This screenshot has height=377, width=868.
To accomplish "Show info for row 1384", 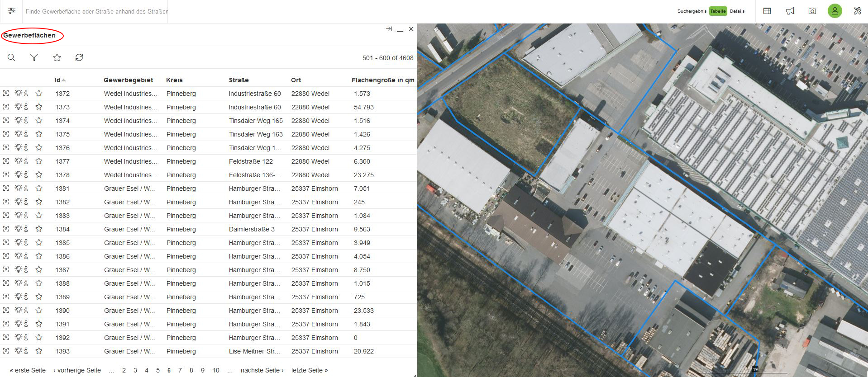I will [x=26, y=229].
